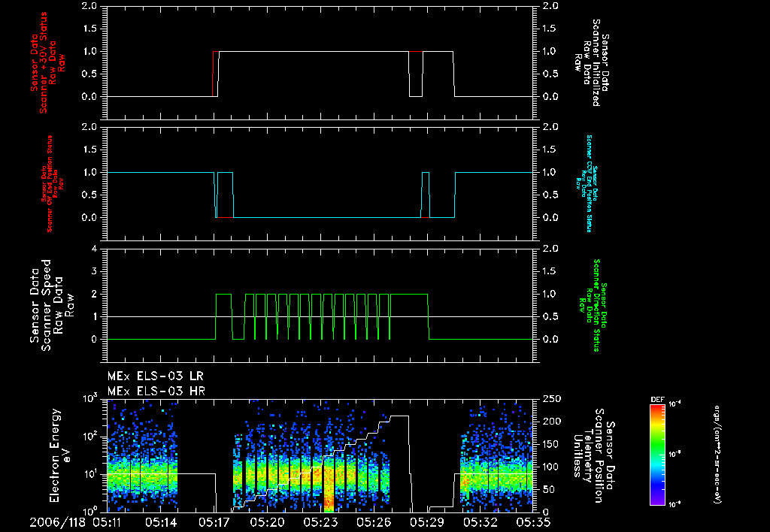Click the 3 tick on Scanner Speed axis
This screenshot has height=532, width=770.
[94, 271]
